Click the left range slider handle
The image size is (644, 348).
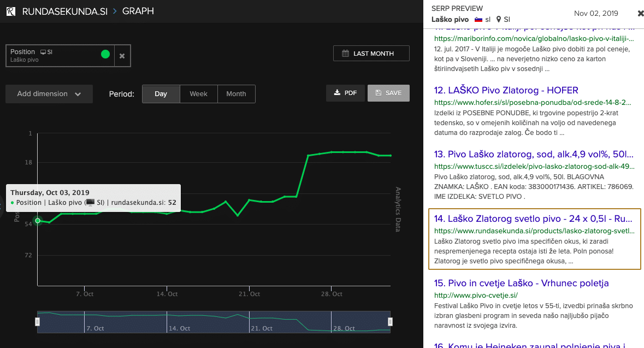(x=37, y=322)
